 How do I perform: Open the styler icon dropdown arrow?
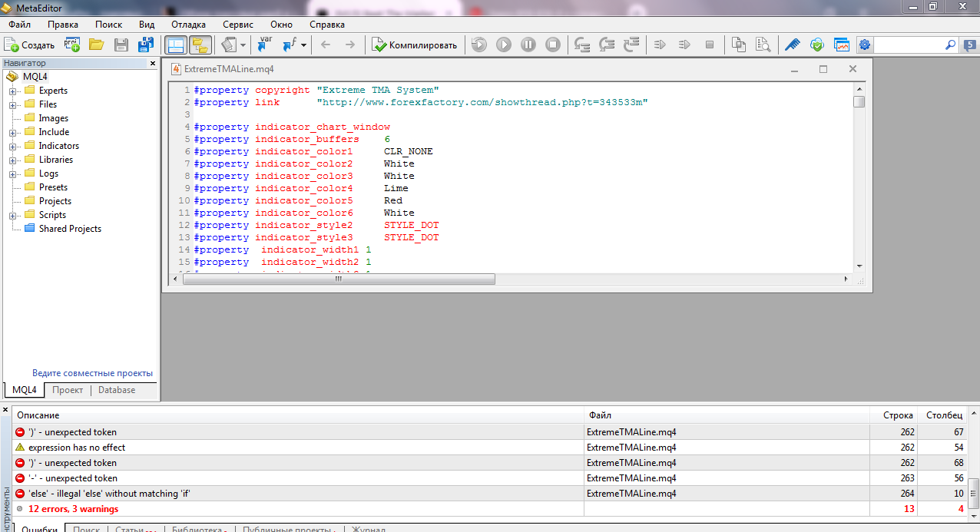pyautogui.click(x=243, y=45)
